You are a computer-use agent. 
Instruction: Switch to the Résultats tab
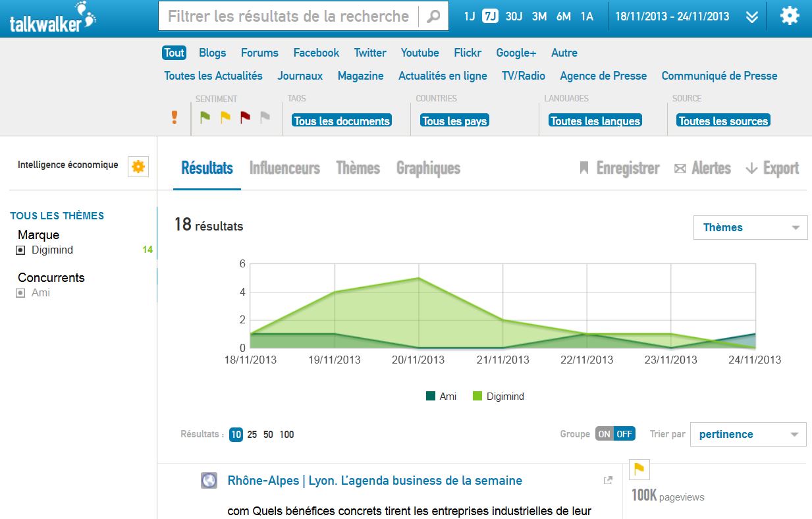(x=207, y=169)
